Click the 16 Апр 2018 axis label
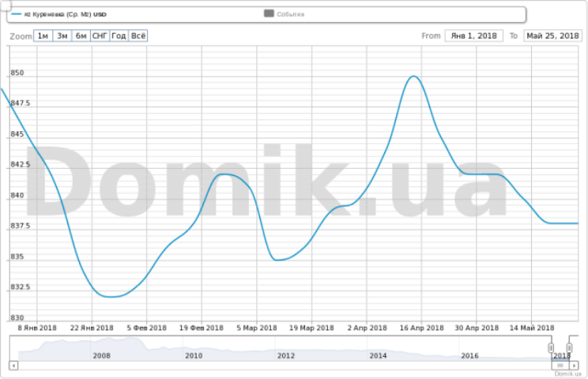The image size is (588, 379). click(x=421, y=328)
